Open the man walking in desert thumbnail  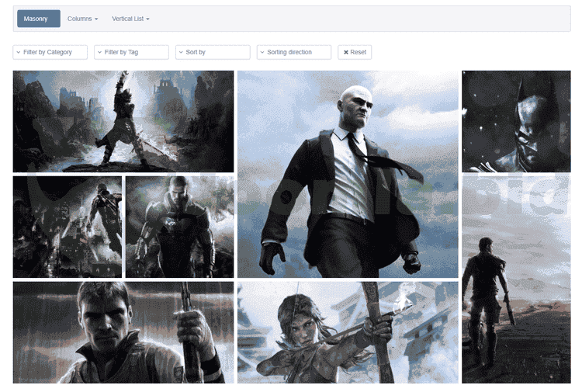[516, 279]
